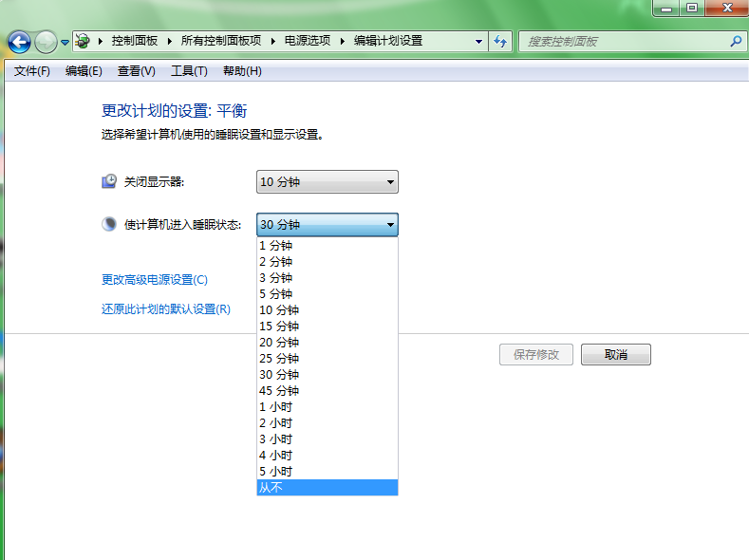
Task: Choose 1 小时 from the dropdown list
Action: tap(327, 406)
